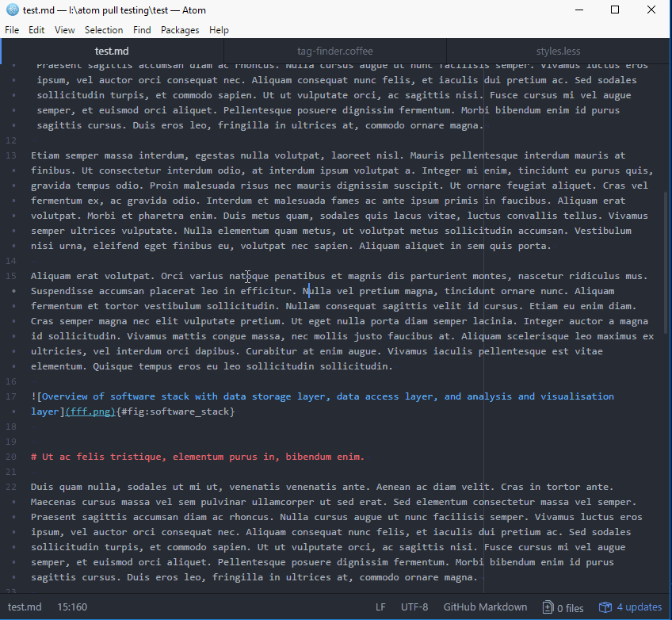
Task: Click test.md in the status bar
Action: point(24,607)
